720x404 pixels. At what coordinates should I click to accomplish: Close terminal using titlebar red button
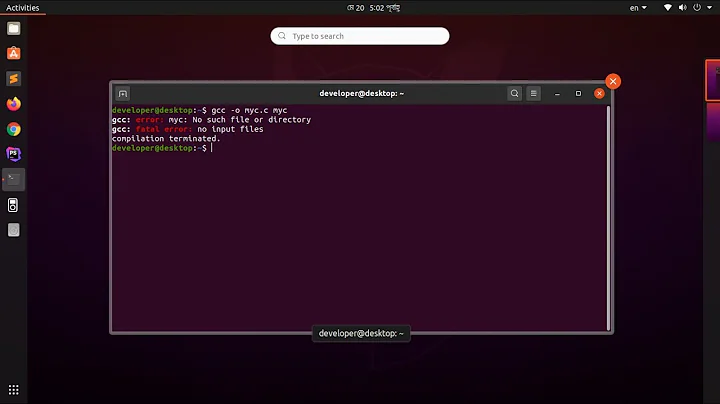tap(599, 94)
